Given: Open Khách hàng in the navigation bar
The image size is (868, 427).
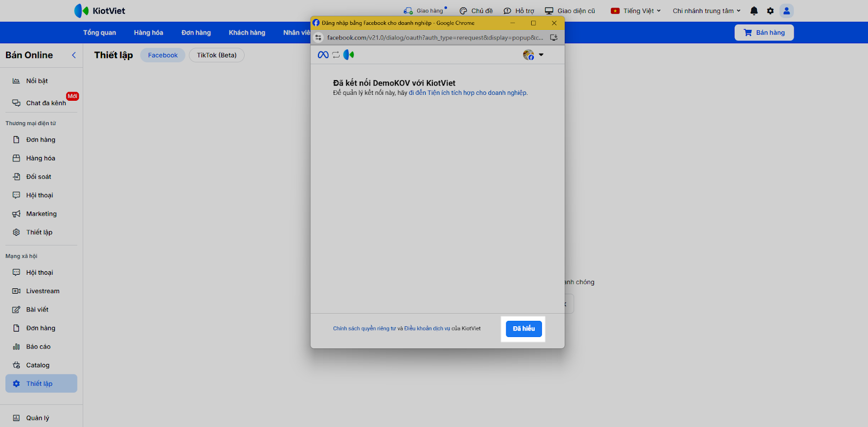Looking at the screenshot, I should click(x=247, y=33).
